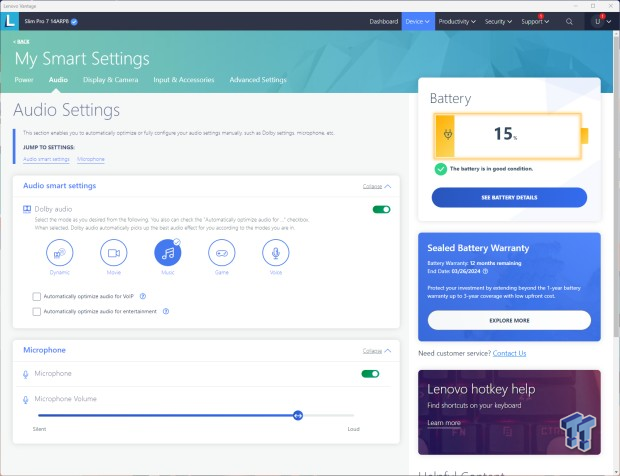Image resolution: width=620 pixels, height=476 pixels.
Task: Click the info icon next to warranty End Date
Action: pyautogui.click(x=485, y=272)
